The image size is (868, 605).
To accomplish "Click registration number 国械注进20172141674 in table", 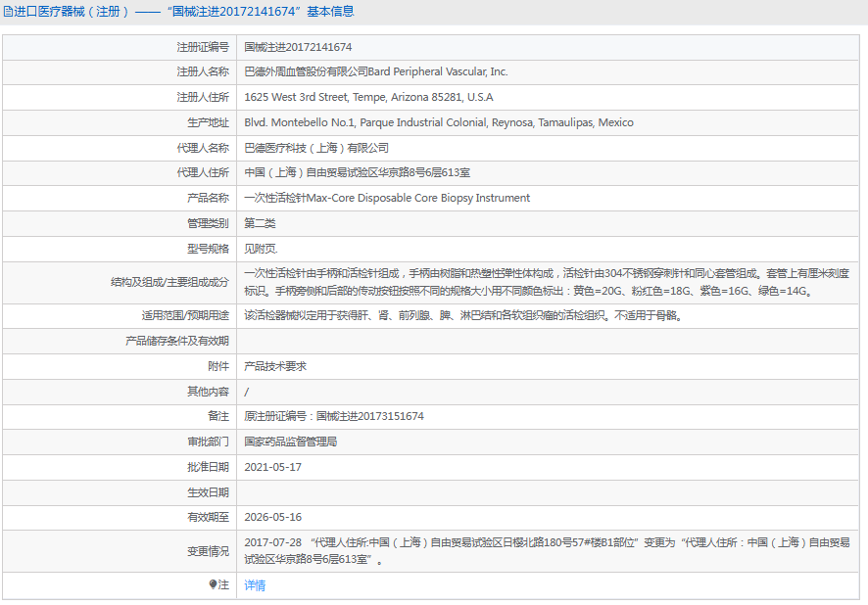I will [x=298, y=47].
